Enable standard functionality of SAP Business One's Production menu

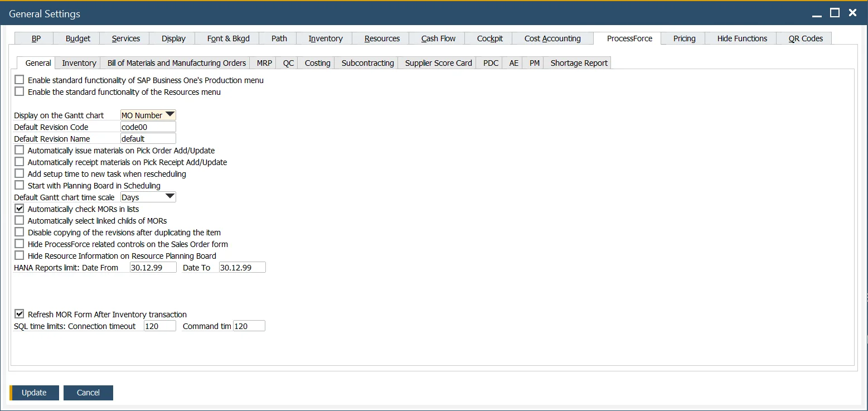click(20, 79)
